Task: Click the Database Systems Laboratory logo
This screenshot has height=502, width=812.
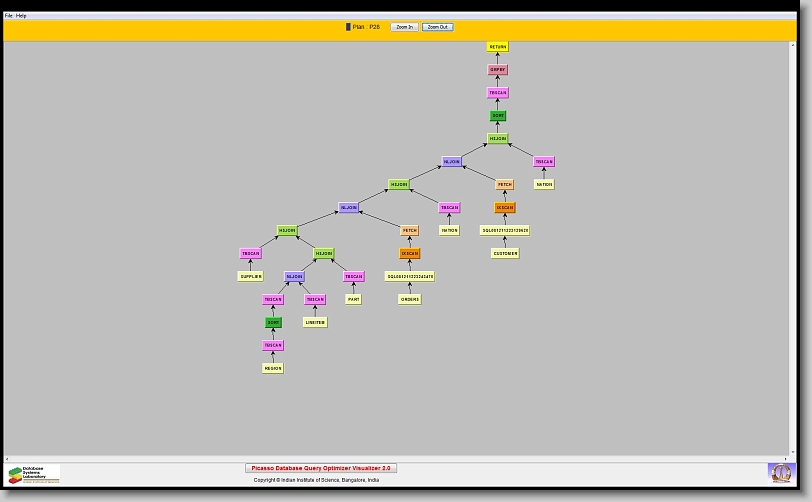Action: pyautogui.click(x=34, y=474)
